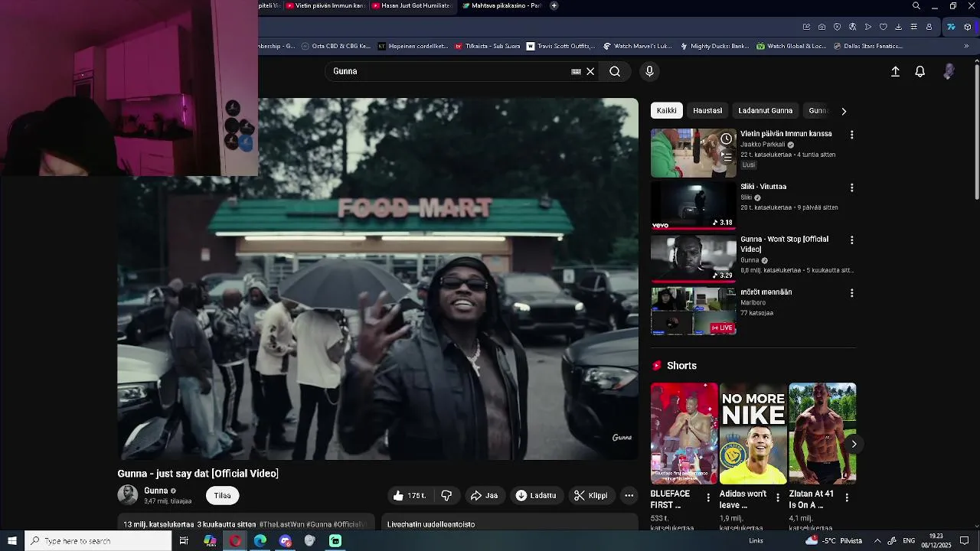Open more actions under the video
This screenshot has height=551, width=980.
629,496
